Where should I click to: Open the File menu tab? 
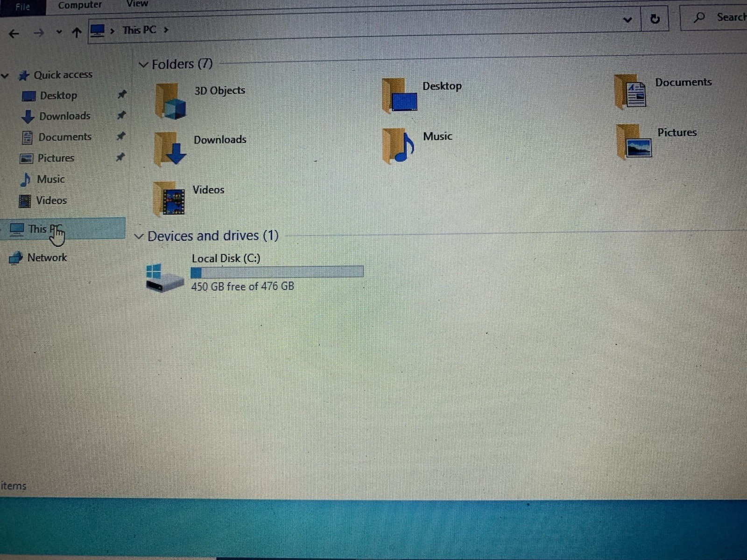click(22, 7)
